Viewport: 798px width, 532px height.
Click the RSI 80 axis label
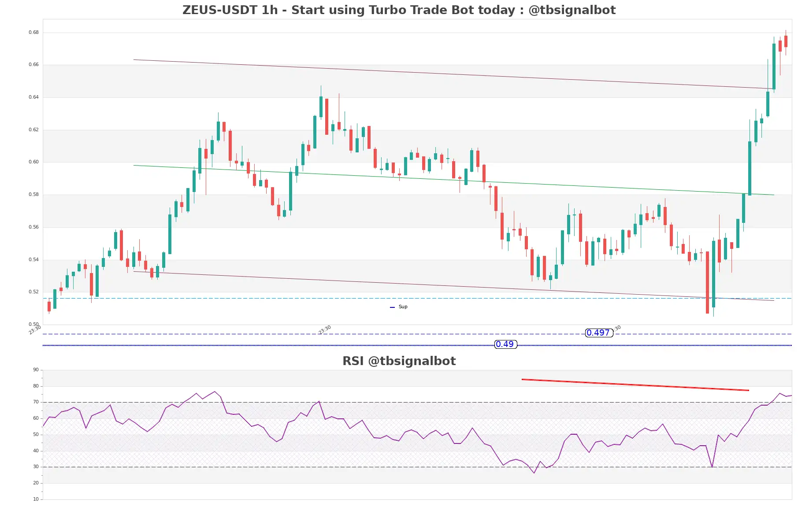(36, 386)
